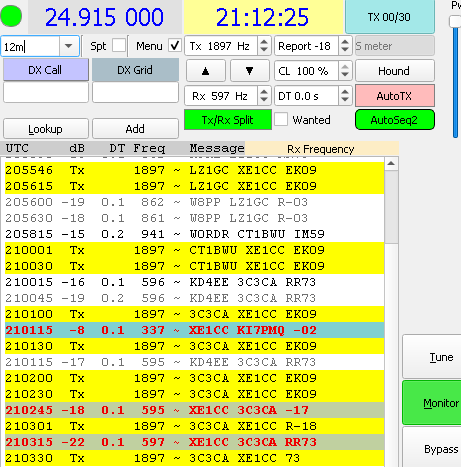The width and height of the screenshot is (462, 467).
Task: Click the Rx Frequency header label
Action: pyautogui.click(x=321, y=149)
